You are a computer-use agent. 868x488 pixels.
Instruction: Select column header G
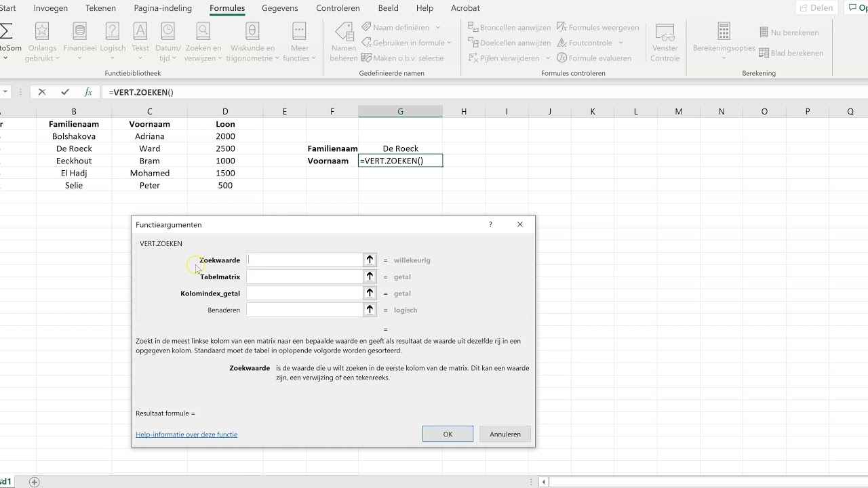[400, 112]
